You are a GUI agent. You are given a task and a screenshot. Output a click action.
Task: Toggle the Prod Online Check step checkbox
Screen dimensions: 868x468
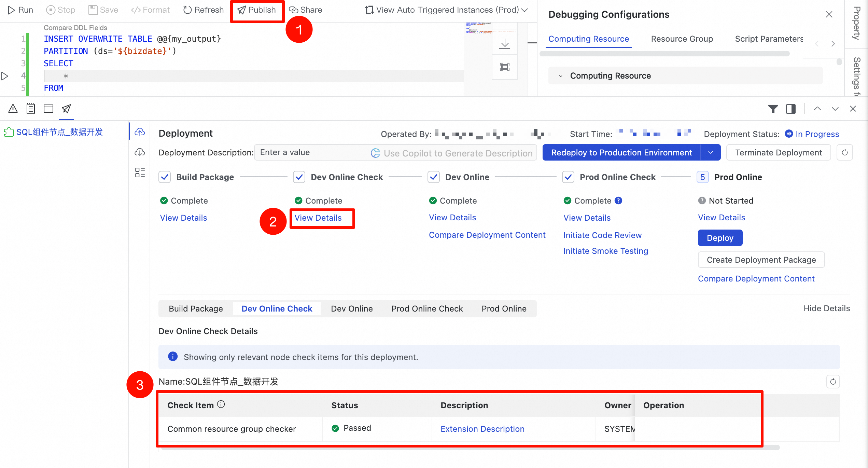click(568, 177)
